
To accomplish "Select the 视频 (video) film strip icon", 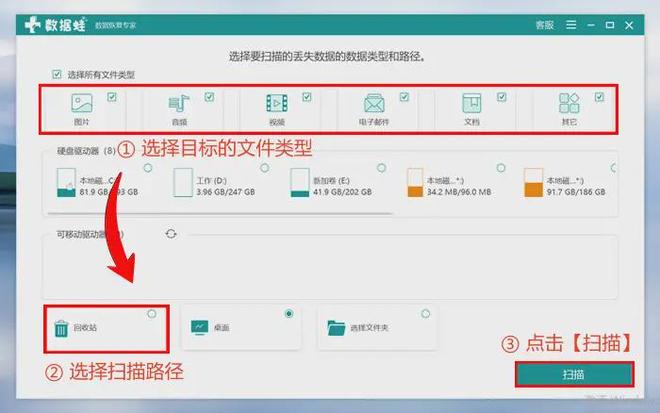I will 277,103.
